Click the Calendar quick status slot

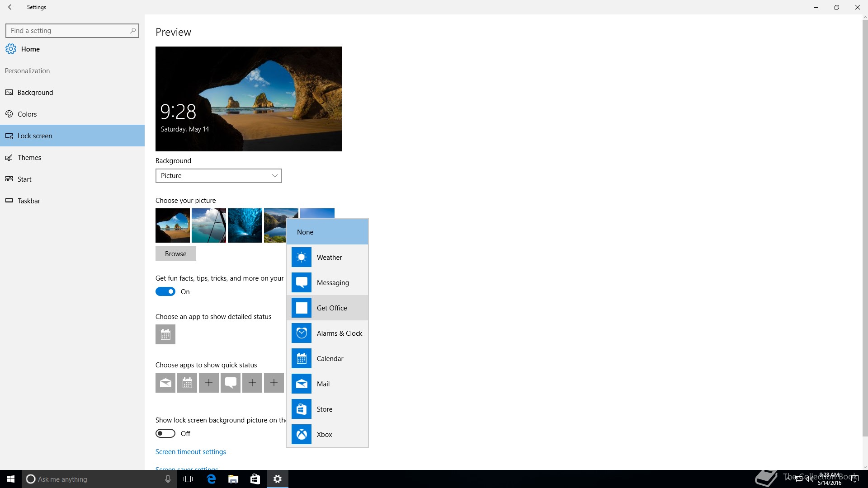(x=187, y=383)
